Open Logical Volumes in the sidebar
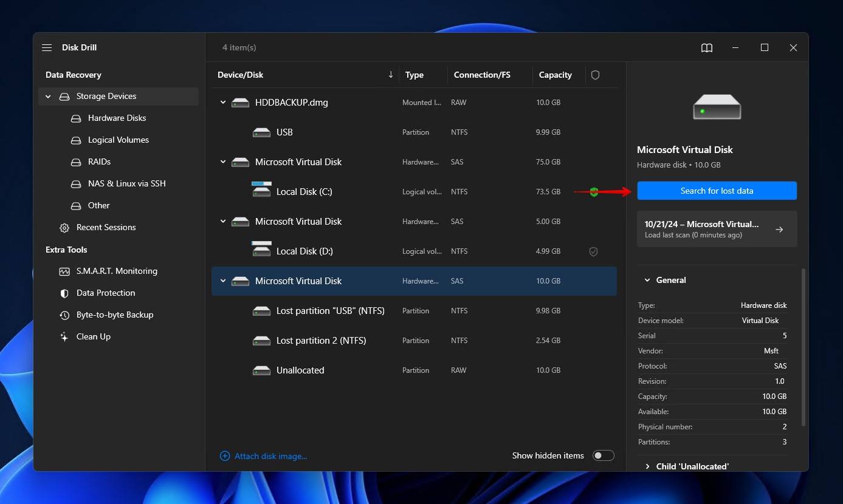843x504 pixels. tap(119, 140)
